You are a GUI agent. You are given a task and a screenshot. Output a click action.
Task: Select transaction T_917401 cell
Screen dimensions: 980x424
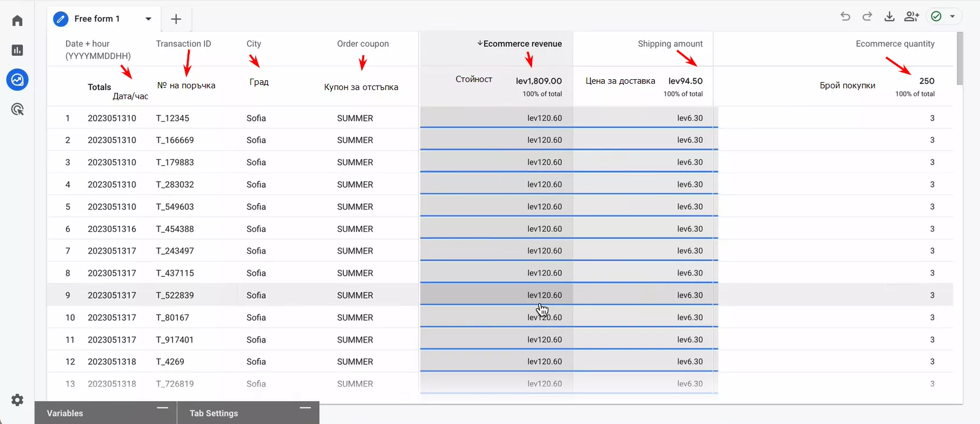tap(175, 340)
